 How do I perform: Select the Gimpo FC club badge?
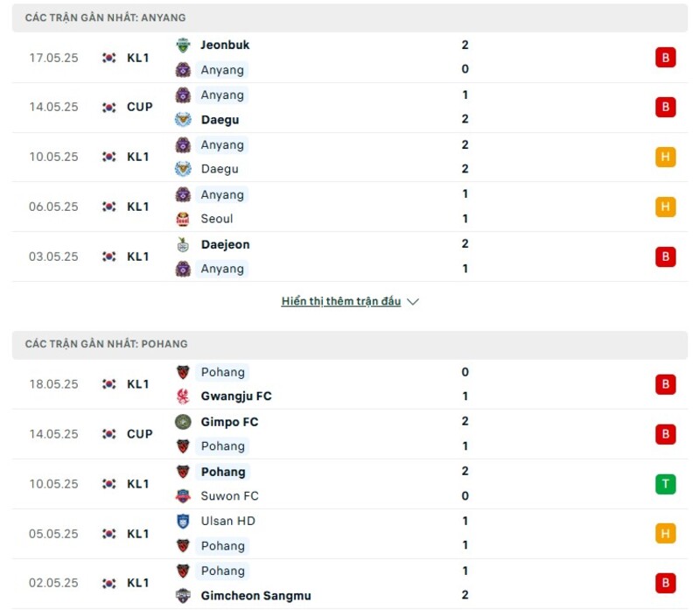click(184, 421)
